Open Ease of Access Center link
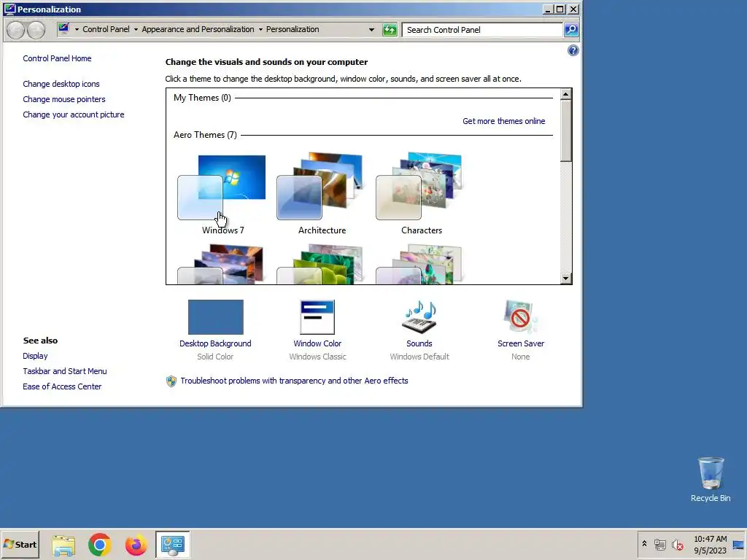This screenshot has width=747, height=560. pyautogui.click(x=62, y=386)
